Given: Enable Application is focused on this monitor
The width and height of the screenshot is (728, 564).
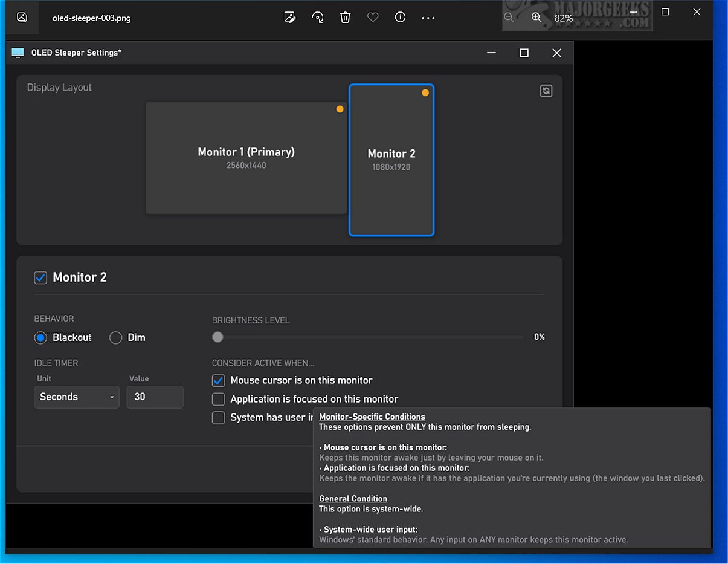Looking at the screenshot, I should 219,399.
